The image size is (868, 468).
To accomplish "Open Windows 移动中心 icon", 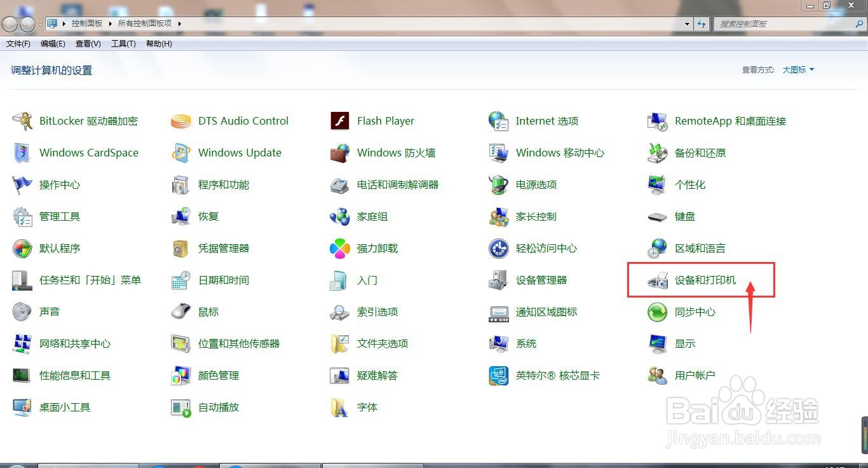I will click(499, 153).
